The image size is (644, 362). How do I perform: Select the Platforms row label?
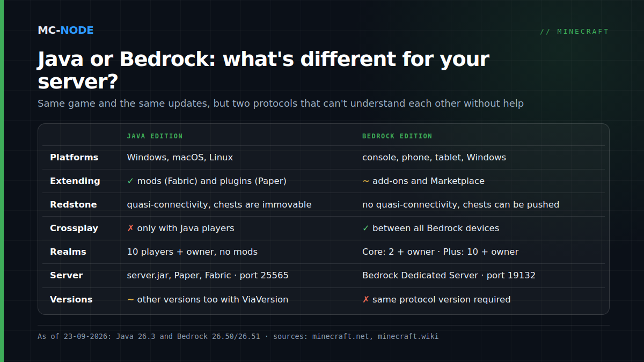74,158
